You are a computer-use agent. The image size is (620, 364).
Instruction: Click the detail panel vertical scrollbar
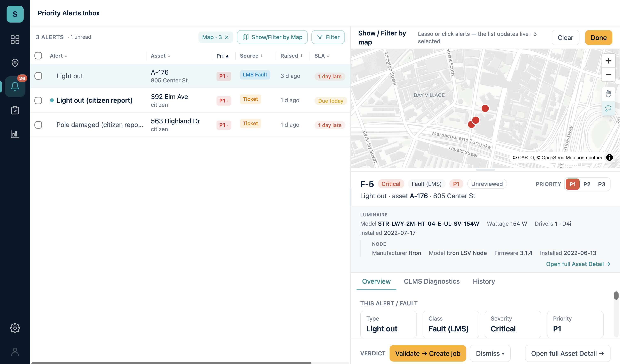616,295
